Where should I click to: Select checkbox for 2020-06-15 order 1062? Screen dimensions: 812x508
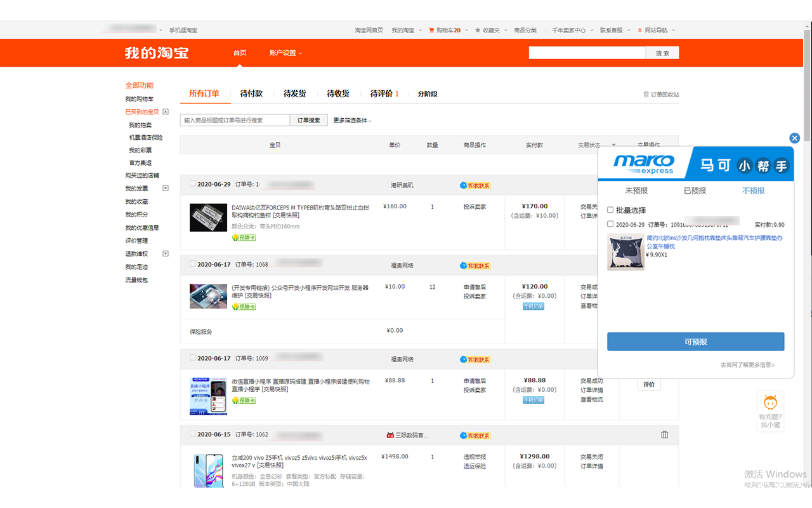point(193,434)
